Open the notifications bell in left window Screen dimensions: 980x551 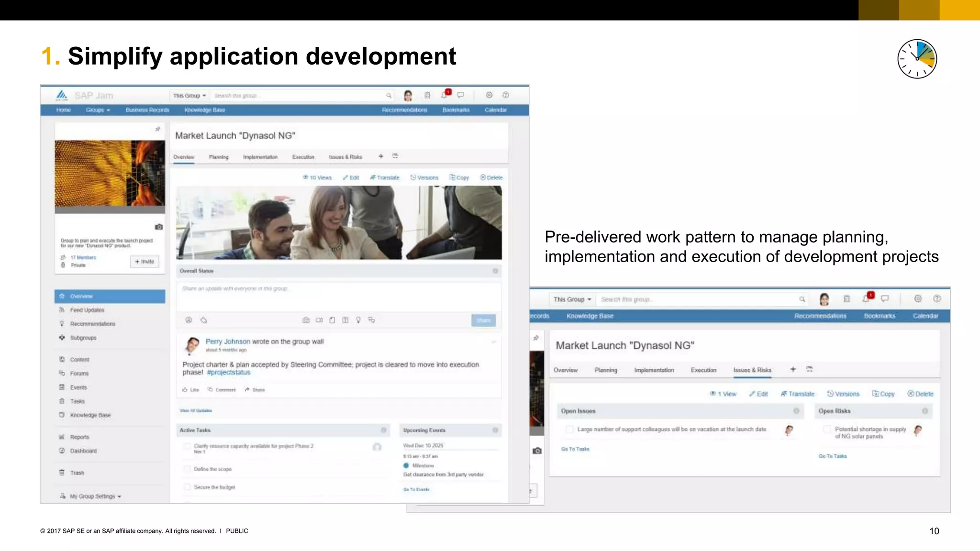click(445, 95)
